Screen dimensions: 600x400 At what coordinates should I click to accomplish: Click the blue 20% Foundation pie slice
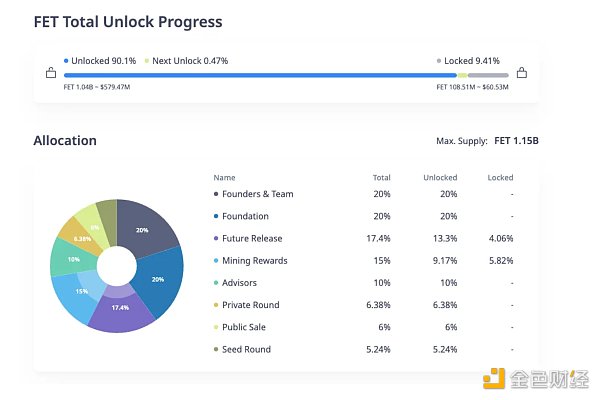(x=162, y=280)
